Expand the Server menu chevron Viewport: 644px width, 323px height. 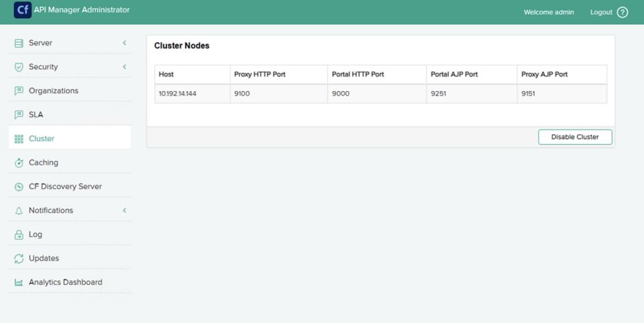tap(124, 43)
